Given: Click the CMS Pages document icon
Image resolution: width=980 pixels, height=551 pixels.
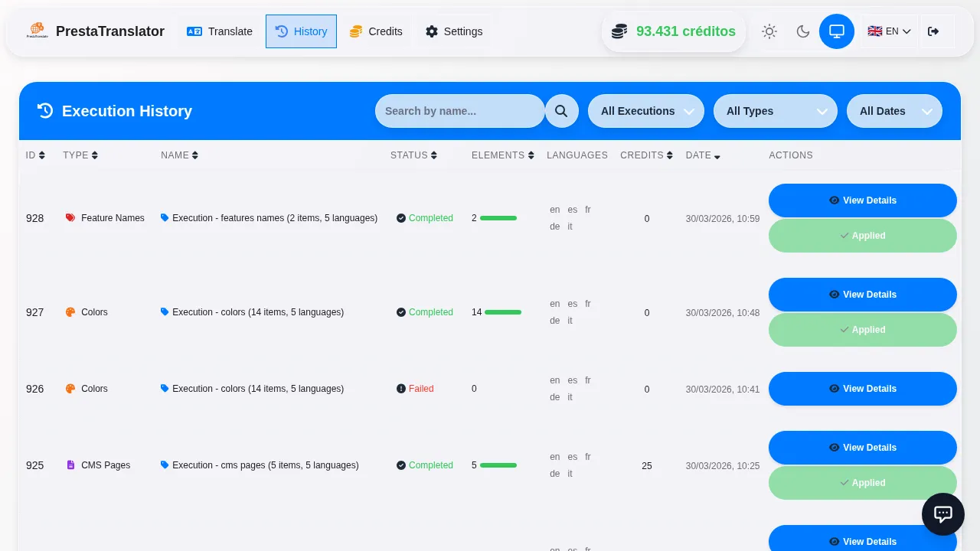Looking at the screenshot, I should pos(70,465).
